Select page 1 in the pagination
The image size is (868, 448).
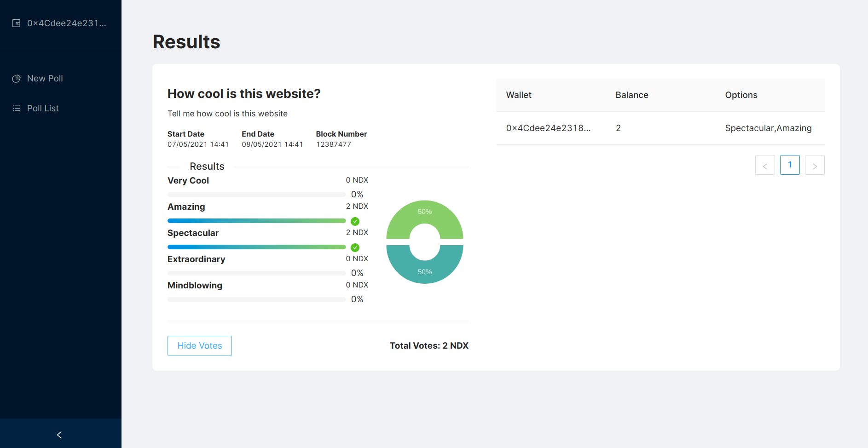(790, 165)
